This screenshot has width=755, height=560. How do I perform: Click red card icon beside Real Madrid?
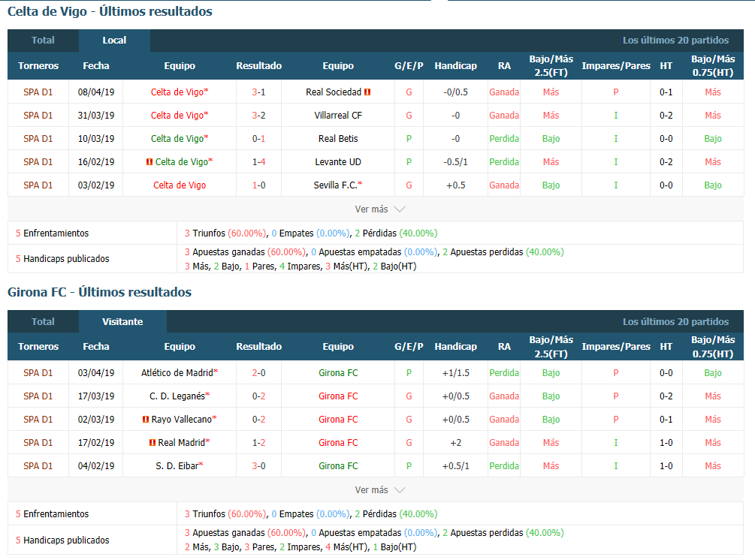click(153, 443)
